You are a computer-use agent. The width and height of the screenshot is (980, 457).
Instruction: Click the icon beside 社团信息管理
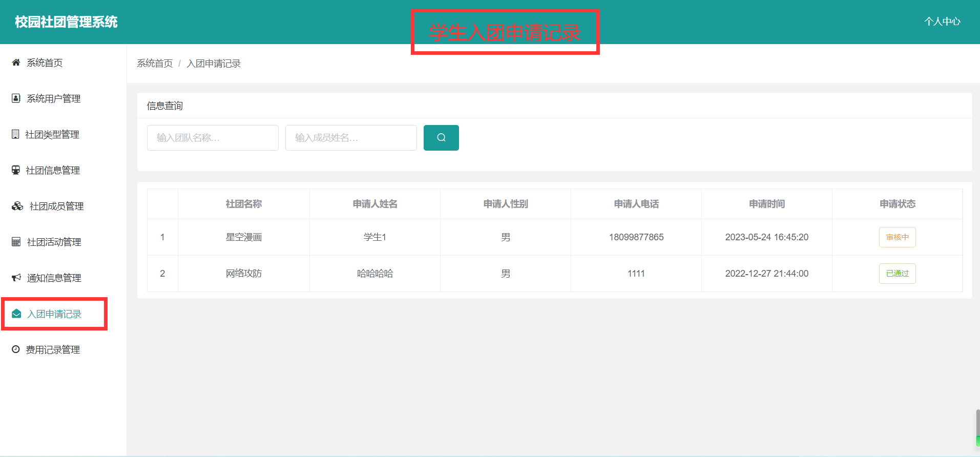pos(16,170)
